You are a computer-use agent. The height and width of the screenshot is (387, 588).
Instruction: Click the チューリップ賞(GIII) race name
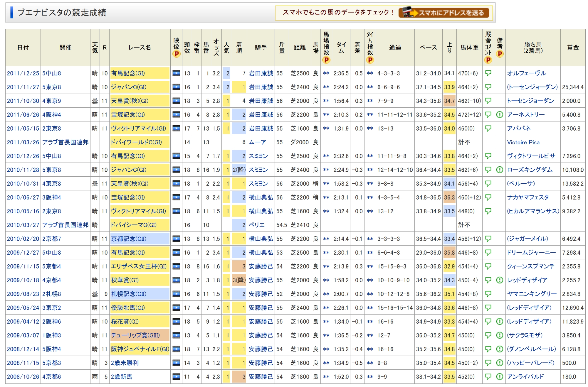pyautogui.click(x=135, y=335)
